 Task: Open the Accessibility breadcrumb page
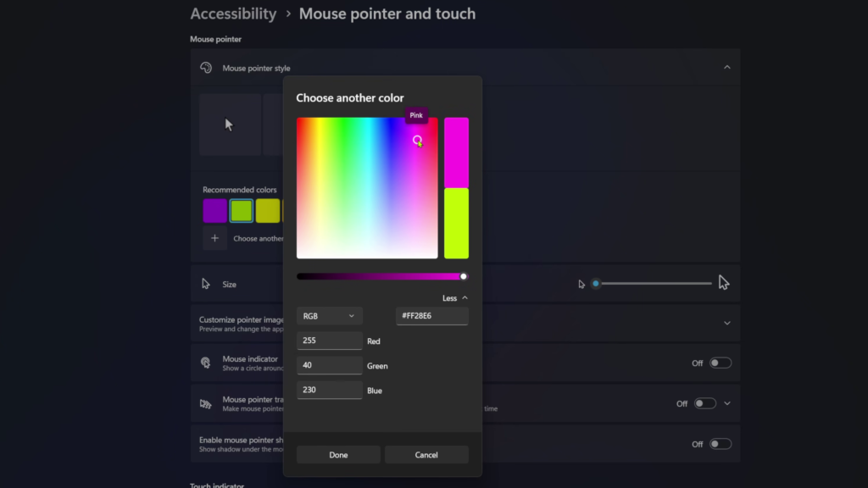pos(233,14)
